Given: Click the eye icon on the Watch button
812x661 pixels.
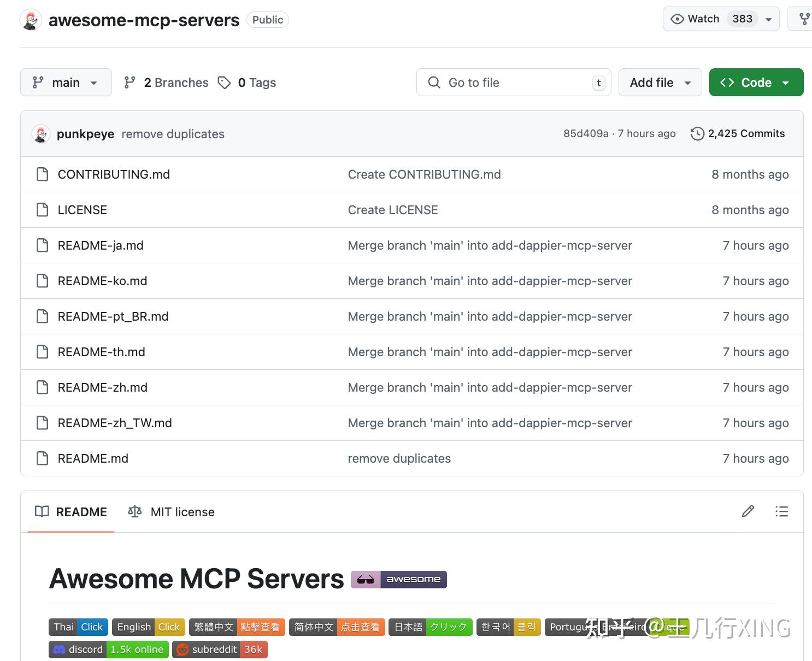Looking at the screenshot, I should tap(678, 19).
